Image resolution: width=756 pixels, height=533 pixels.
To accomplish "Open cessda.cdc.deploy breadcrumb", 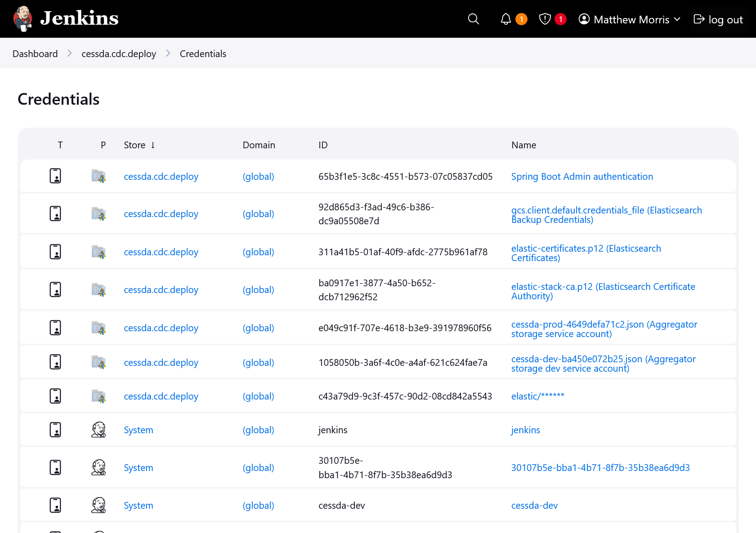I will click(119, 54).
